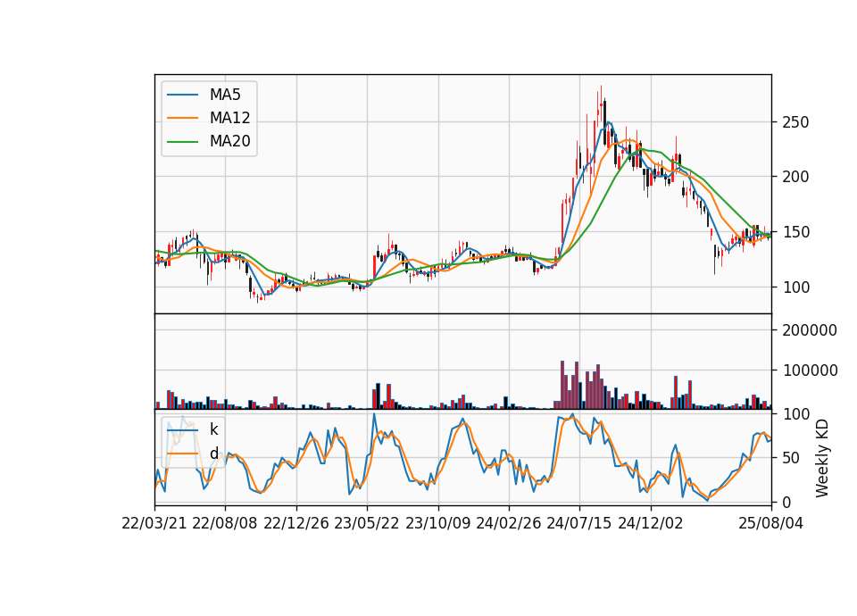
Task: Click the 200000 volume axis label
Action: click(810, 330)
